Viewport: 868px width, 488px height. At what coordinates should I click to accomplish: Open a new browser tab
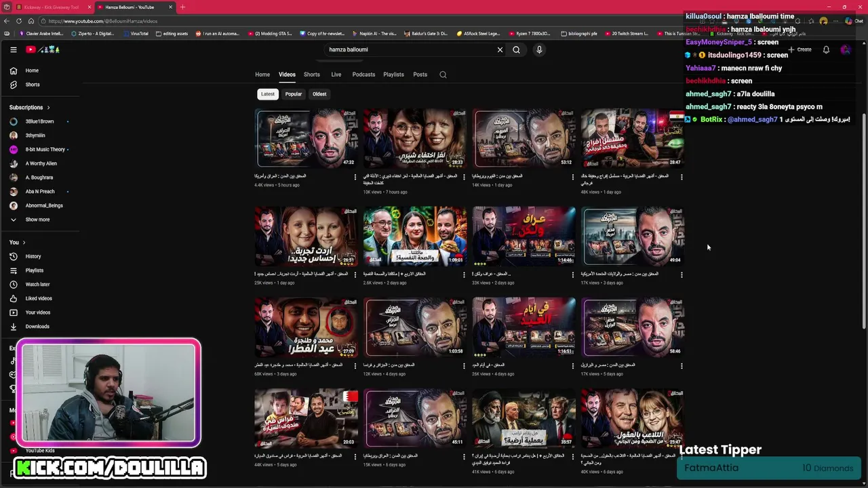tap(182, 7)
